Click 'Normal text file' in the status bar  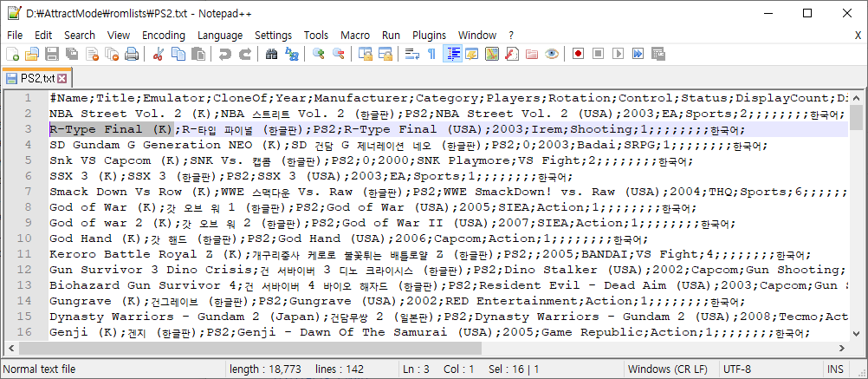click(39, 369)
